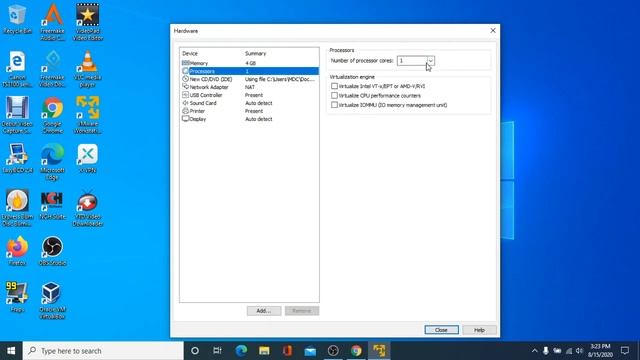
Task: Close the Hardware dialog with X
Action: tap(493, 31)
